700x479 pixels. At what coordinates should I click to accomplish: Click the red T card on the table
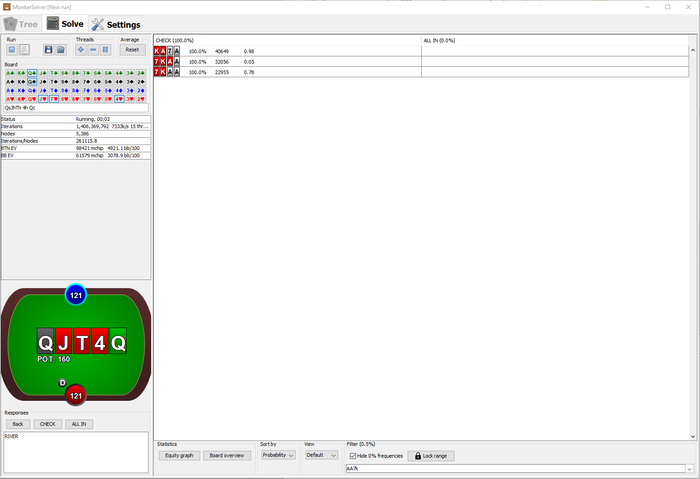coord(82,342)
